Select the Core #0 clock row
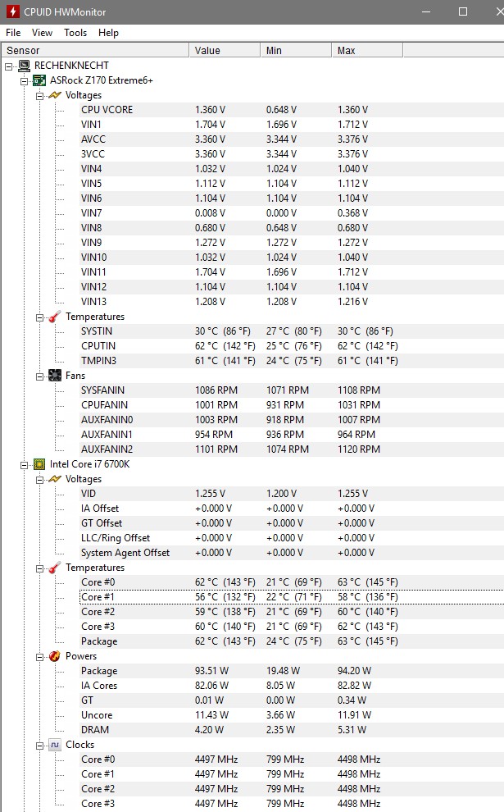Screen dimensions: 504x812 point(291,760)
